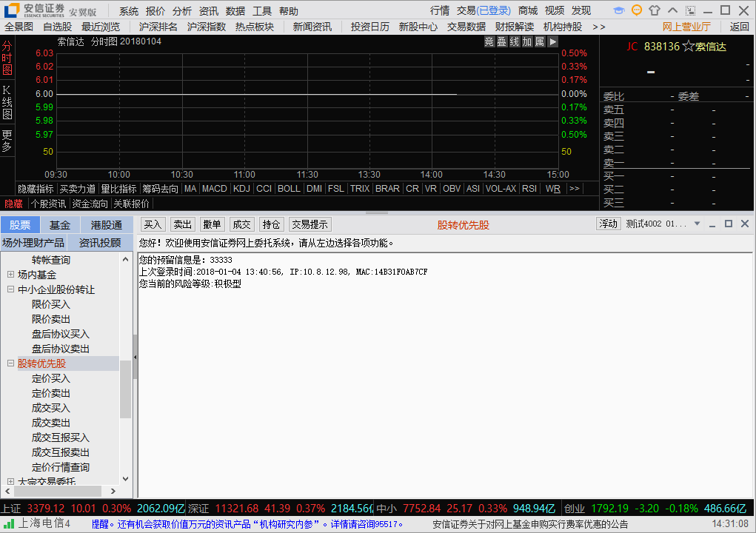
Task: Select 定价卖出 in the tree
Action: (51, 393)
